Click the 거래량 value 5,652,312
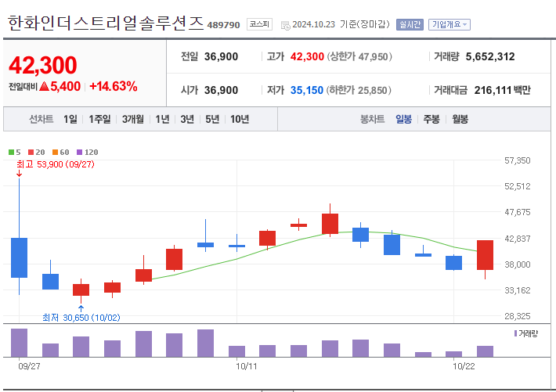The width and height of the screenshot is (556, 392). click(x=490, y=56)
